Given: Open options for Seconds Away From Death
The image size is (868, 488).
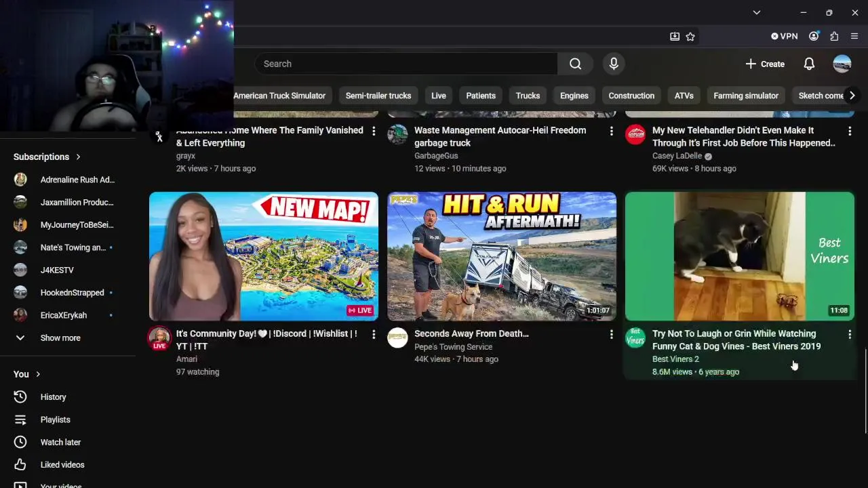Looking at the screenshot, I should pyautogui.click(x=611, y=334).
